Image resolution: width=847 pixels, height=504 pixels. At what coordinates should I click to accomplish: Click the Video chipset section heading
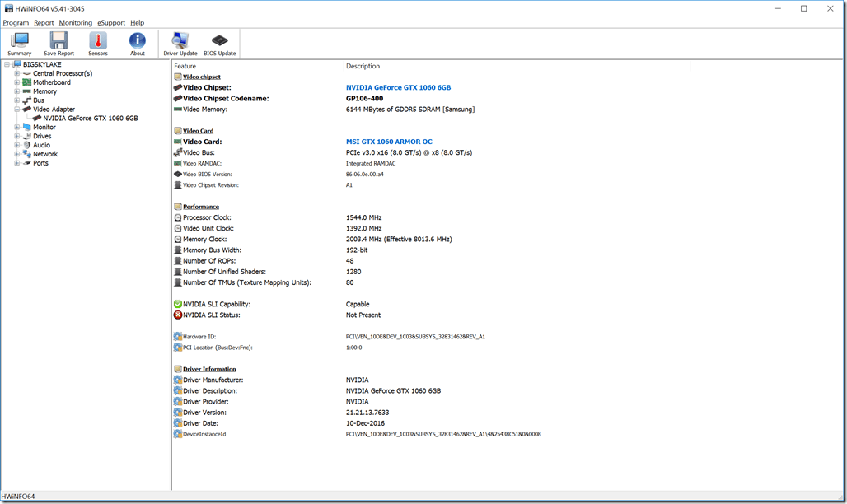[x=202, y=77]
